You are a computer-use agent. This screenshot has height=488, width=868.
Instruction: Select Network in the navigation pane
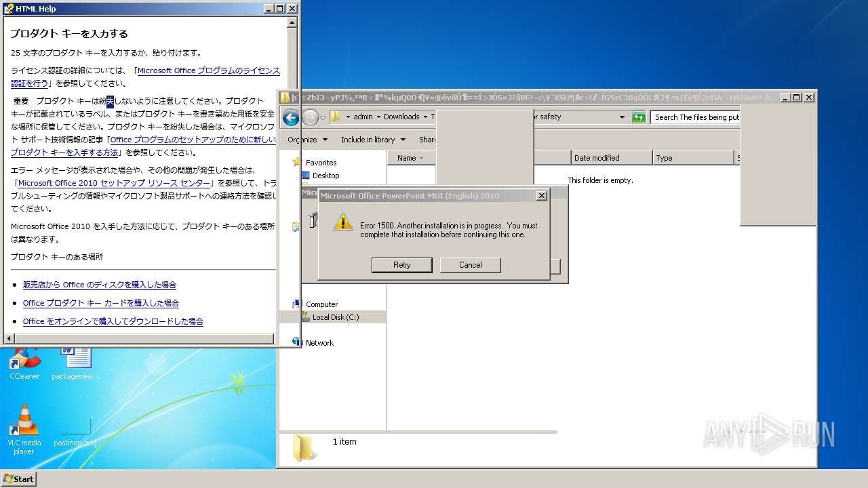[x=319, y=343]
